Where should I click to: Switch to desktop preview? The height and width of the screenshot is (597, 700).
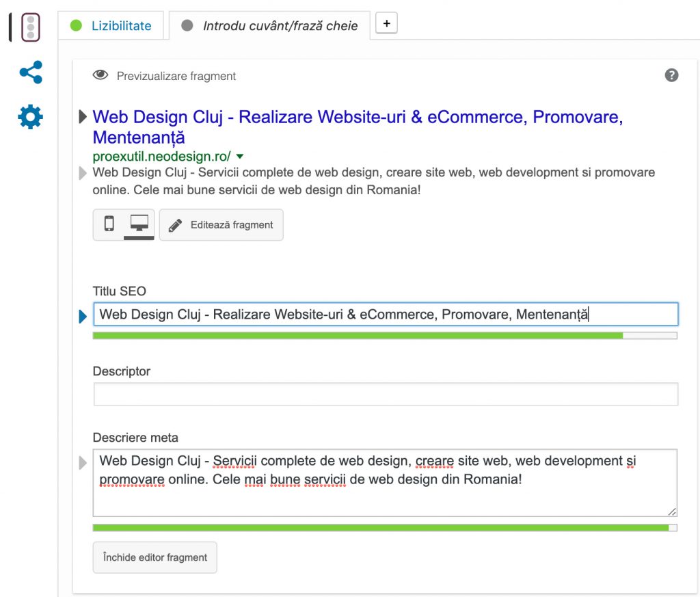pyautogui.click(x=139, y=224)
